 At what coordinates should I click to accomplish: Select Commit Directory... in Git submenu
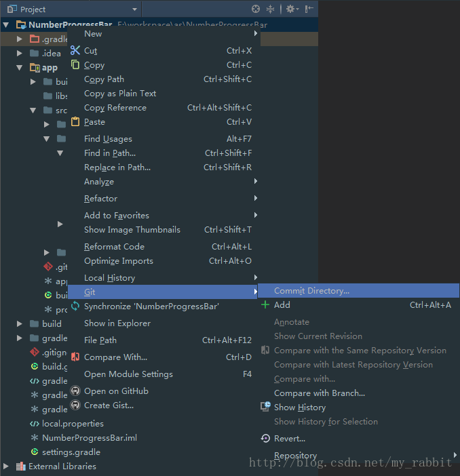(x=358, y=290)
